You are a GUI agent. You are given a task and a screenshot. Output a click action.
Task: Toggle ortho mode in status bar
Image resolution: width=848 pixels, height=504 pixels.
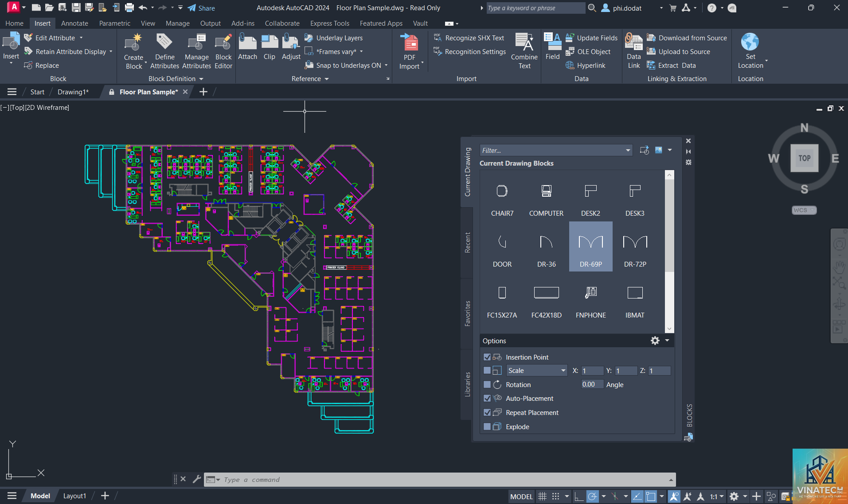(578, 496)
